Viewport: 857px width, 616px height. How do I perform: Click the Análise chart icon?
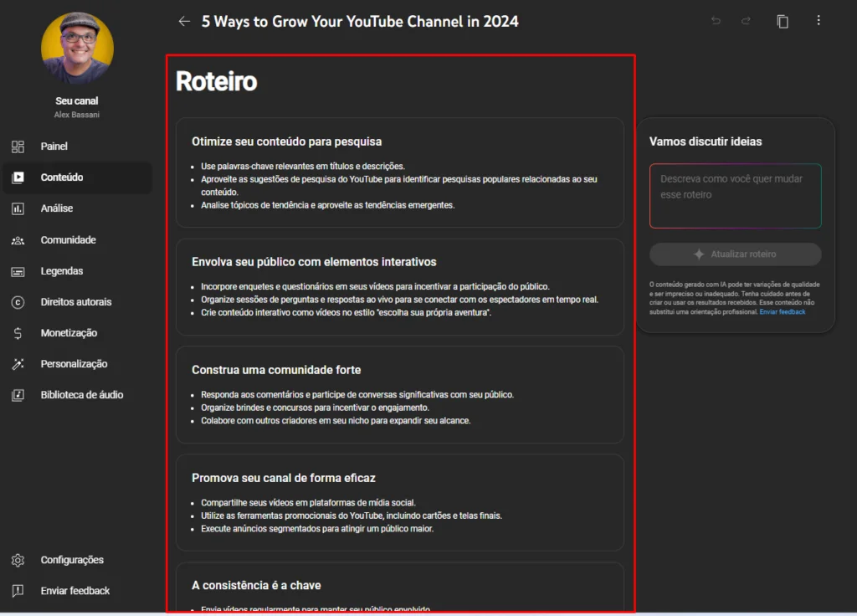(18, 208)
